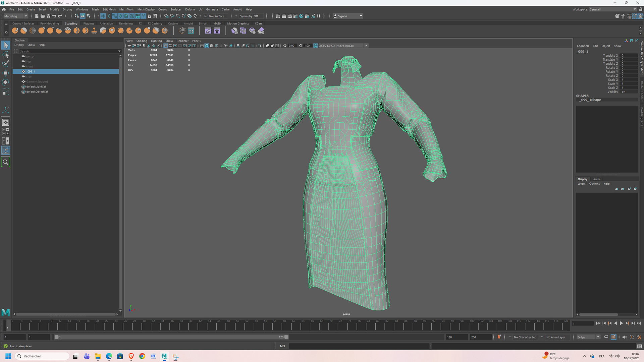Click the Redo arrow in the status line
The width and height of the screenshot is (644, 362).
60,16
